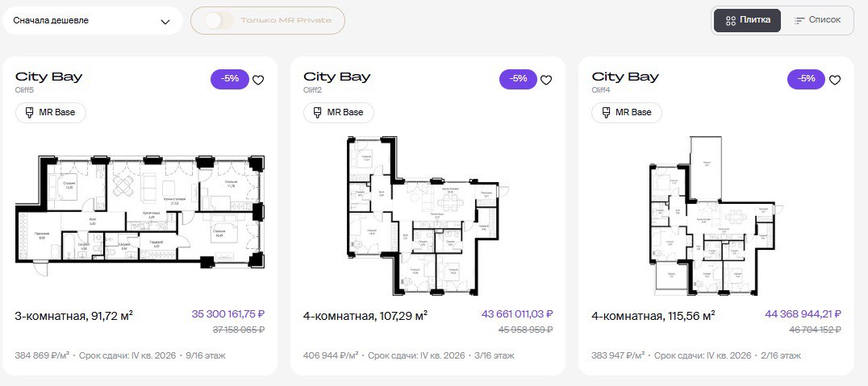Open the City Bay Cliff2 title link

pos(337,77)
